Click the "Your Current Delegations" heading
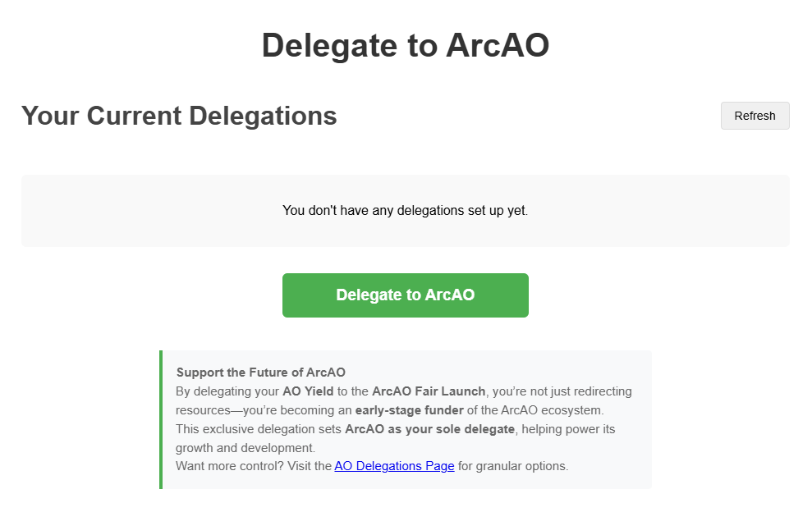 point(178,116)
